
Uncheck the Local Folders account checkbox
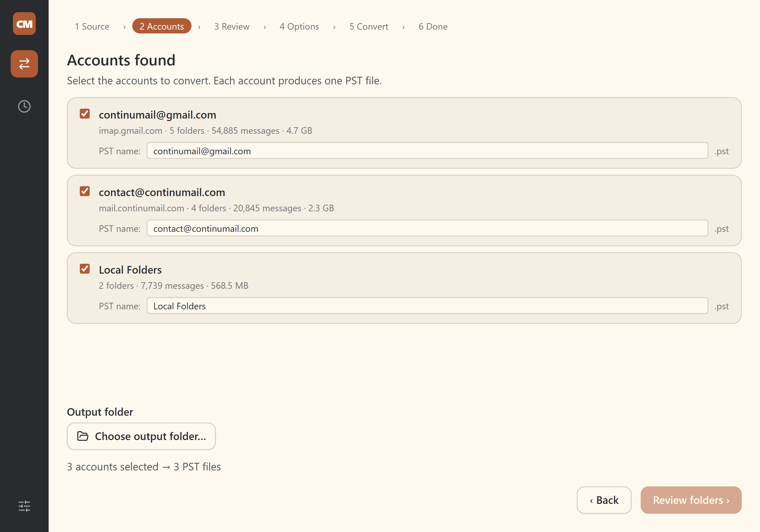(x=85, y=269)
